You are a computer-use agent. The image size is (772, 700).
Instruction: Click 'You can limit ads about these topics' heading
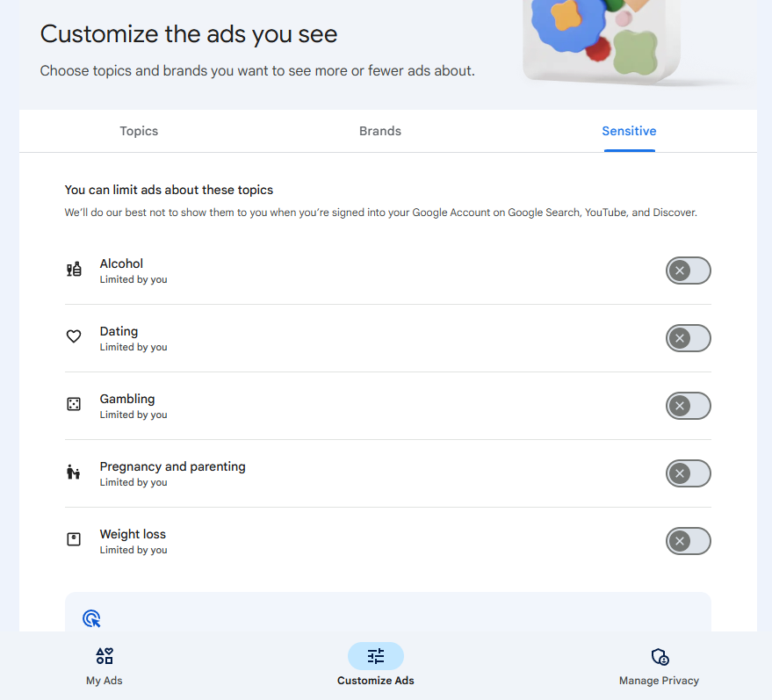169,190
